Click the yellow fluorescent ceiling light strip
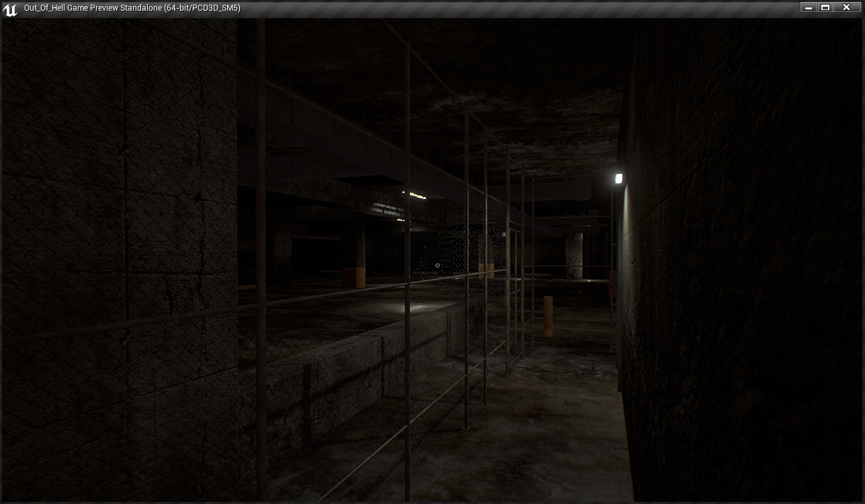The image size is (865, 504). click(x=417, y=196)
